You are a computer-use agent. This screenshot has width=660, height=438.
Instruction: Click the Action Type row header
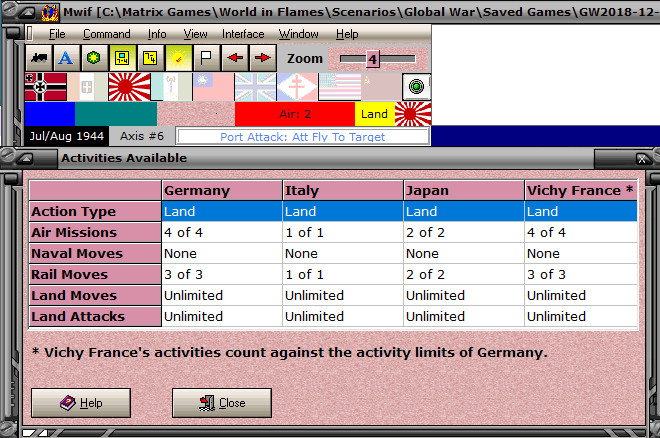point(95,211)
